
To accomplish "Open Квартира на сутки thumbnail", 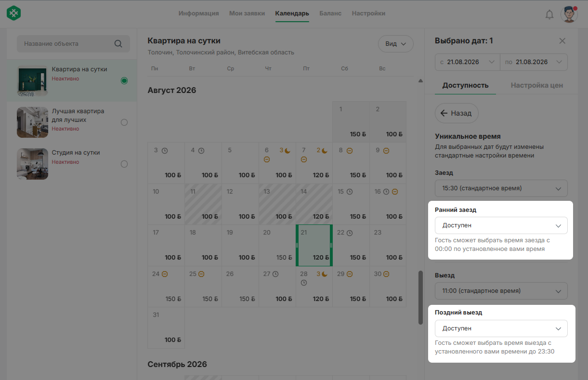I will 32,80.
